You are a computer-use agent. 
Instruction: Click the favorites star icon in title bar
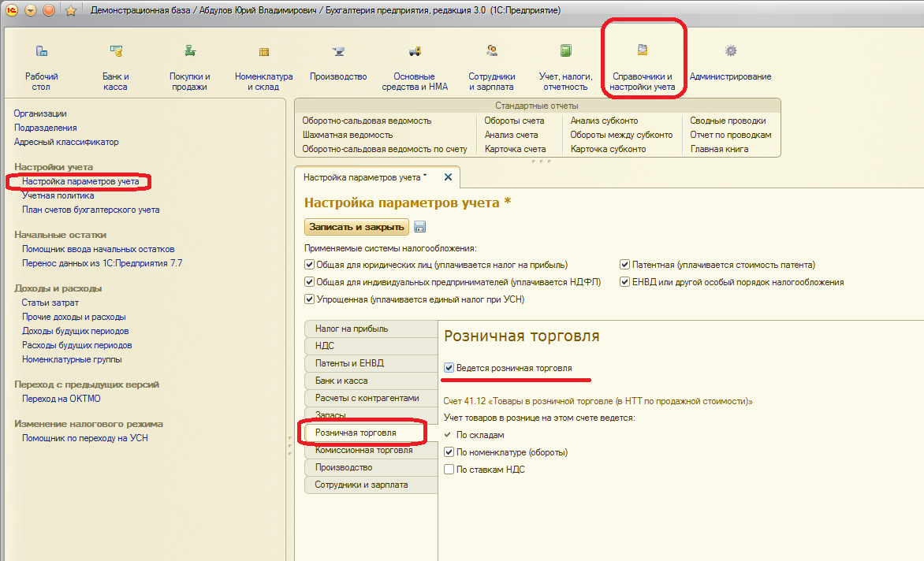click(x=71, y=10)
